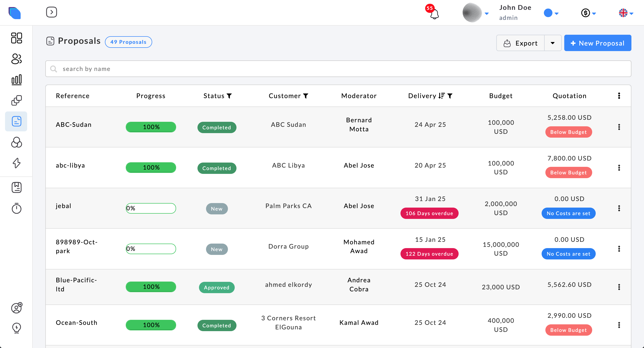Click the New Proposal button
This screenshot has width=644, height=348.
click(597, 43)
